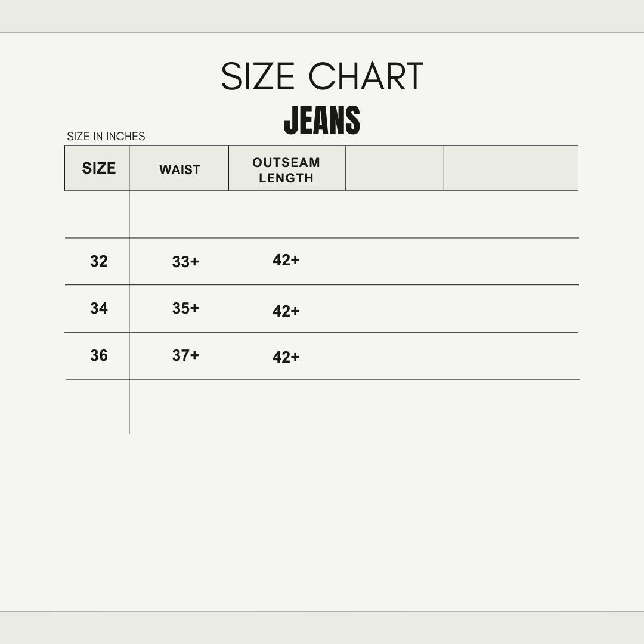Select the outseam 42+ value for size 34
Screen dimensions: 644x644
tap(286, 311)
